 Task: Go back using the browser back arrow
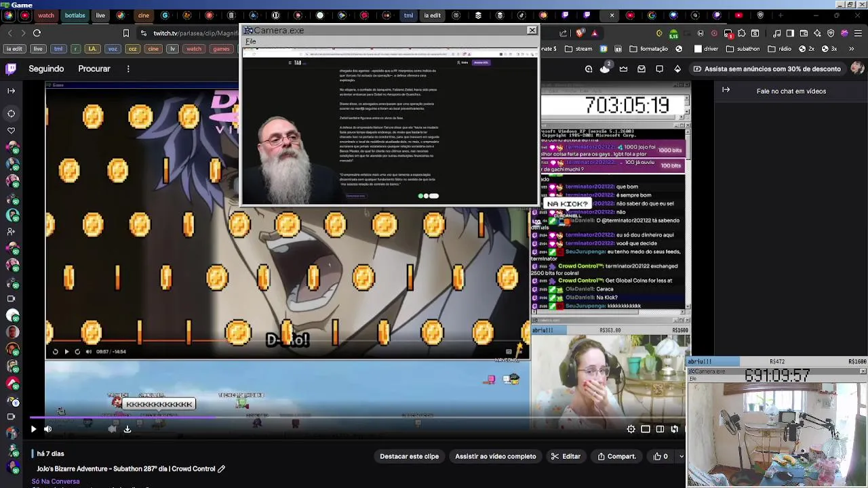[x=9, y=33]
